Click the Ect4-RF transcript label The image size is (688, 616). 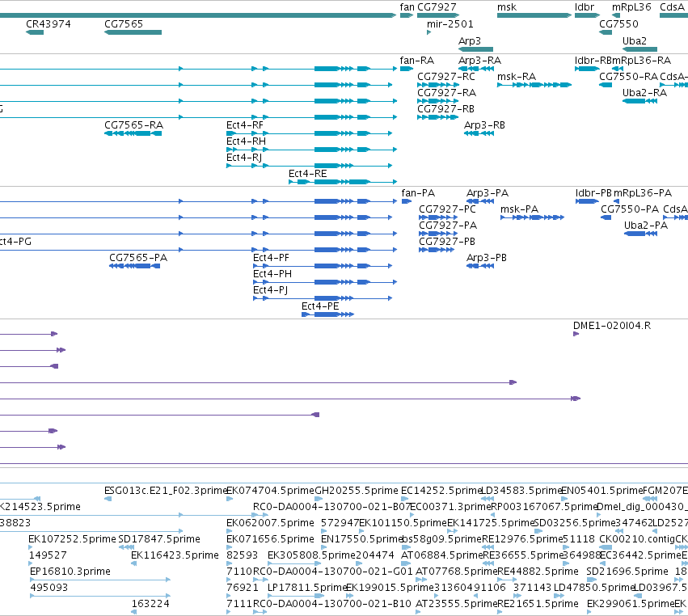tap(245, 125)
